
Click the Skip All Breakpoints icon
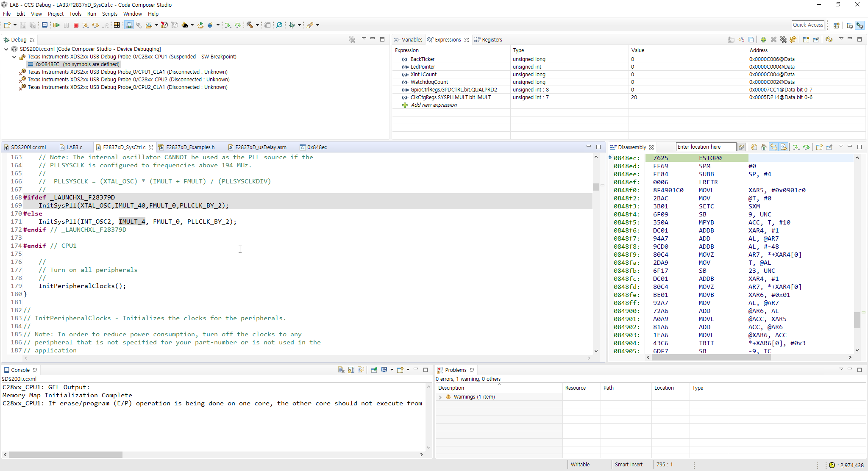coord(279,25)
